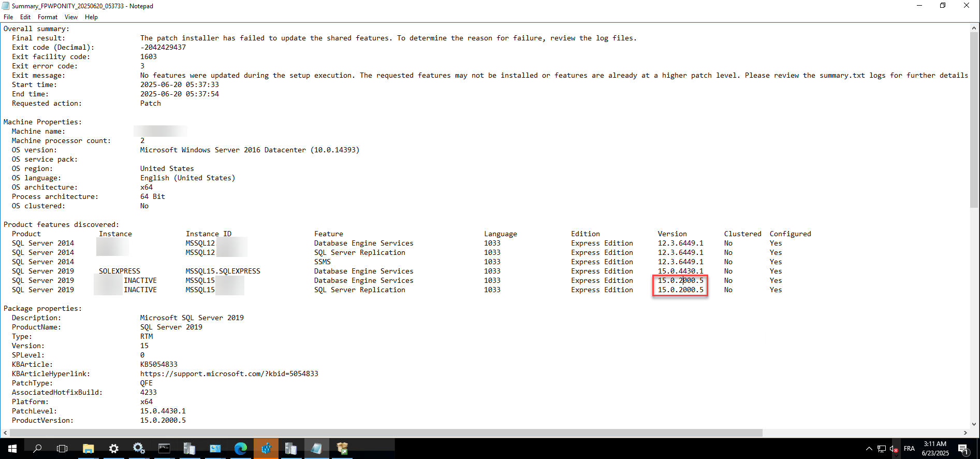This screenshot has height=459, width=980.
Task: Open taskbar Search magnifier
Action: coord(37,449)
